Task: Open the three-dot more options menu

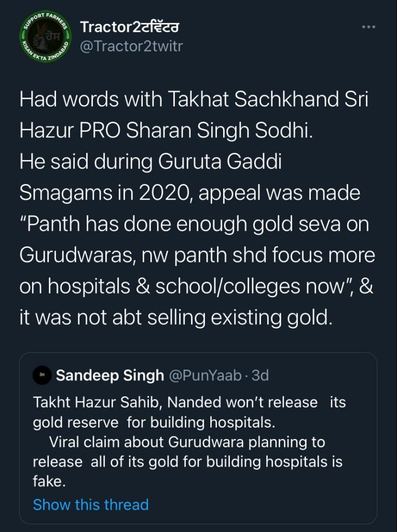Action: pos(368,27)
